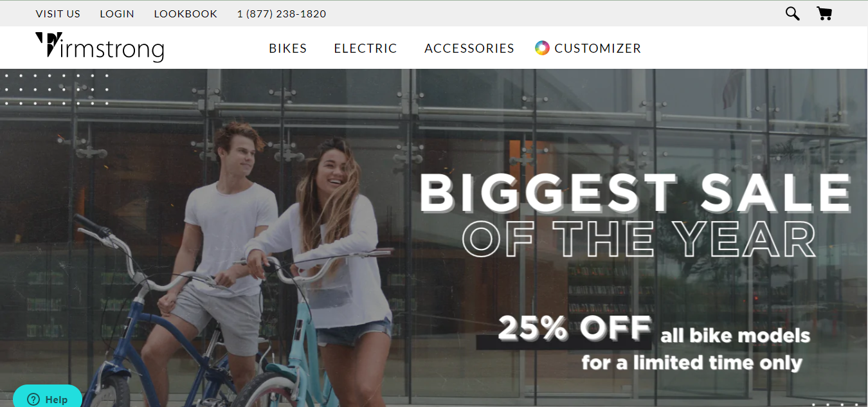
Task: Open the search magnifier icon
Action: click(792, 14)
